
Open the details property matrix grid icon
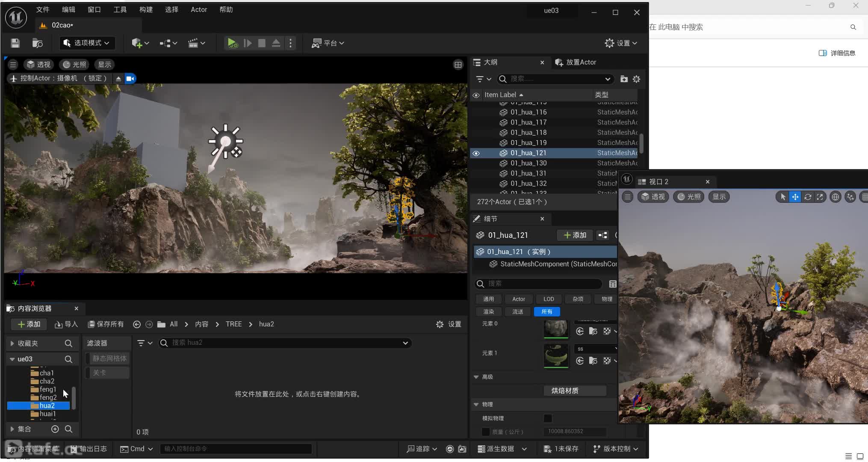(x=613, y=284)
